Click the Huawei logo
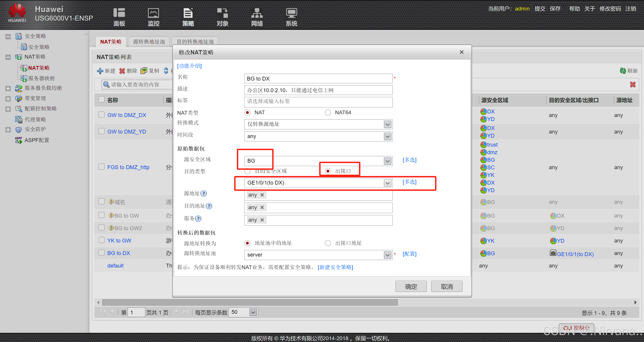The image size is (644, 342). pos(17,13)
